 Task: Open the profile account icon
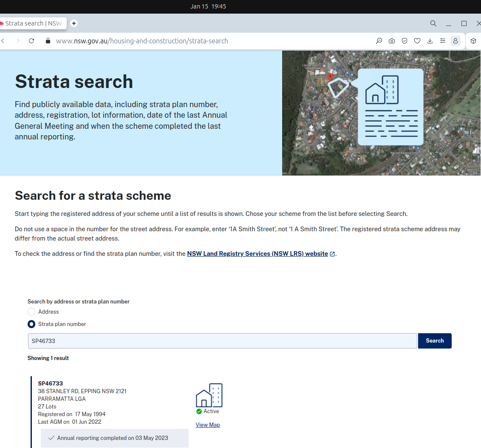pyautogui.click(x=456, y=41)
